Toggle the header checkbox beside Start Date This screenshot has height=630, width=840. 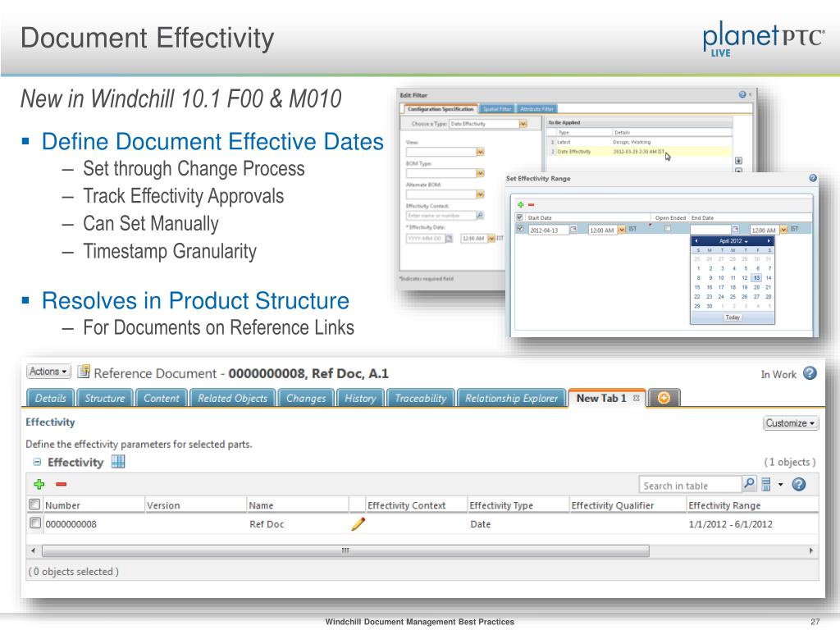click(519, 217)
